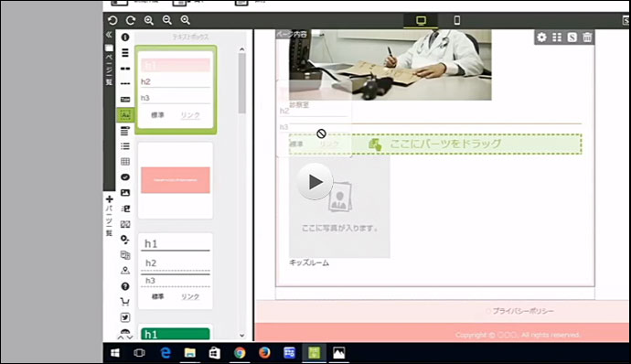Select the image-with-text parts icon
The image size is (631, 364).
[x=125, y=209]
